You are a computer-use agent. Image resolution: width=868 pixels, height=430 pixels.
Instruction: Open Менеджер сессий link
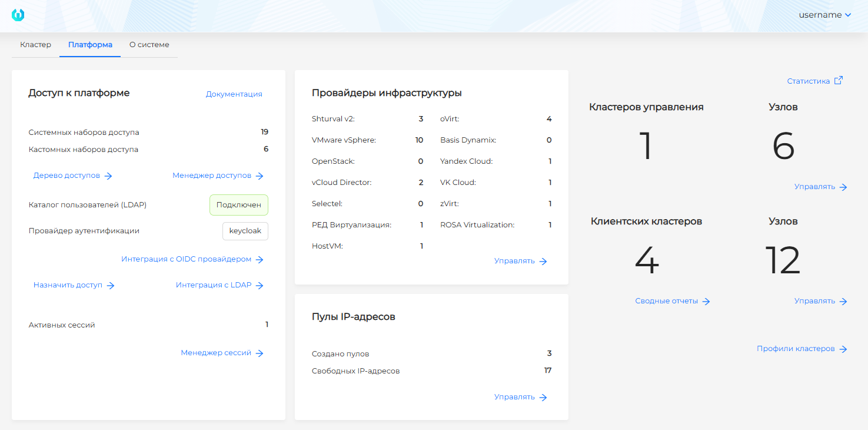tap(216, 353)
